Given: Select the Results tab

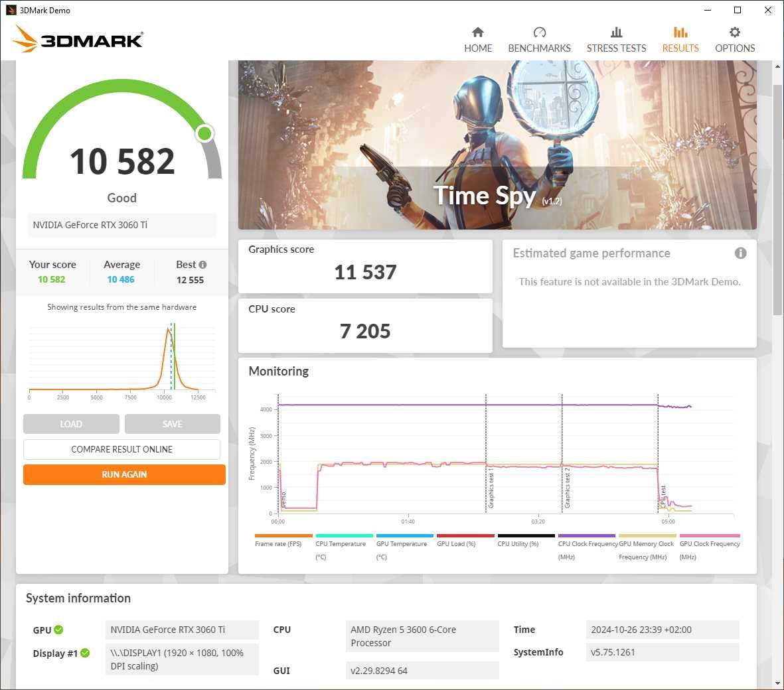Looking at the screenshot, I should click(x=680, y=40).
